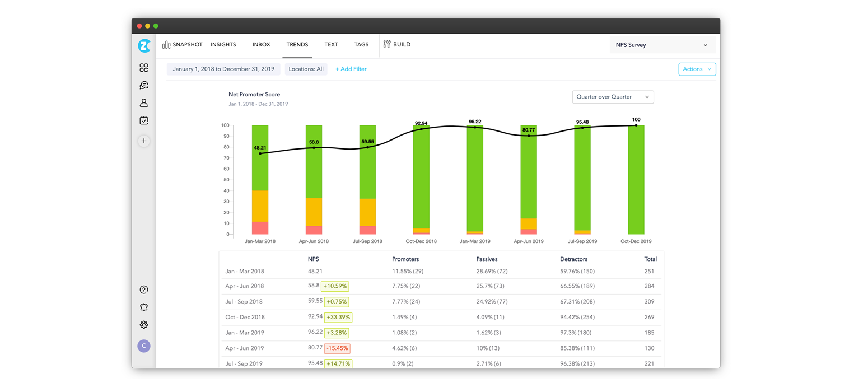Click the 100 data point on line
868x392 pixels.
tap(636, 125)
